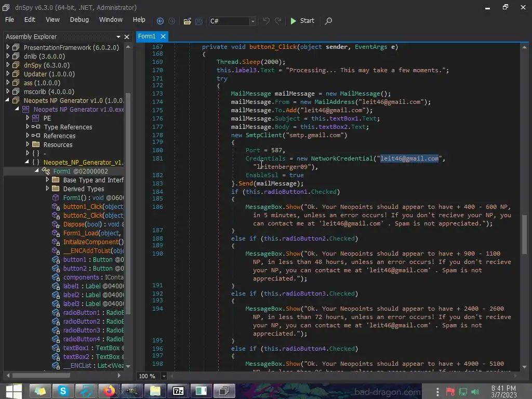The width and height of the screenshot is (532, 399).
Task: Select the button2_Click method in tree
Action: click(93, 215)
